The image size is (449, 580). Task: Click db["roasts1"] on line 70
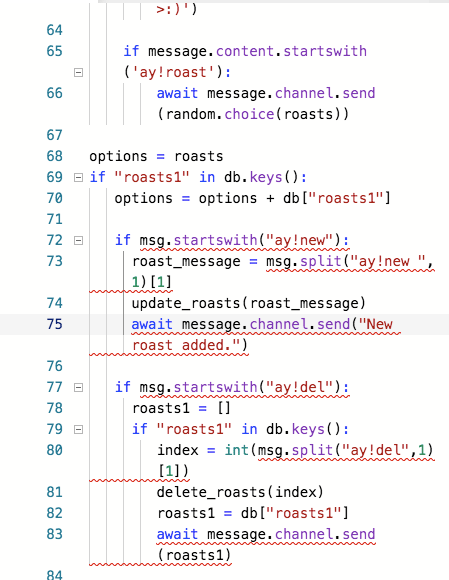click(337, 199)
